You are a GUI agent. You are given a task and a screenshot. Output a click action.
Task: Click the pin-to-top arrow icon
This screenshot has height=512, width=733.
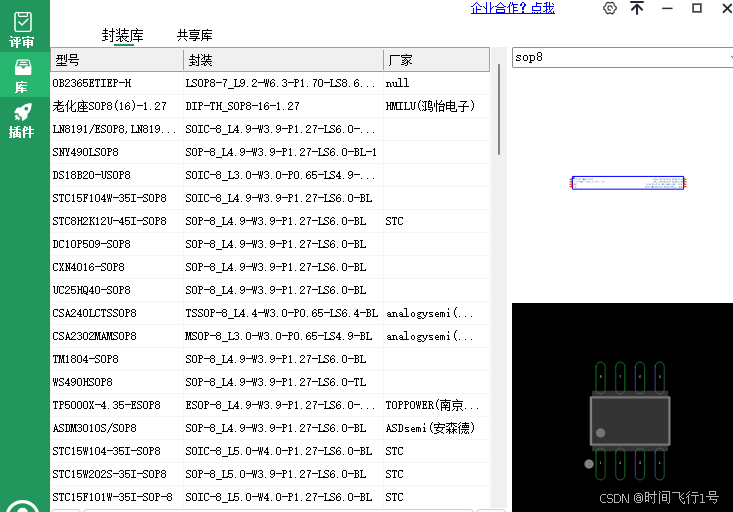point(637,8)
